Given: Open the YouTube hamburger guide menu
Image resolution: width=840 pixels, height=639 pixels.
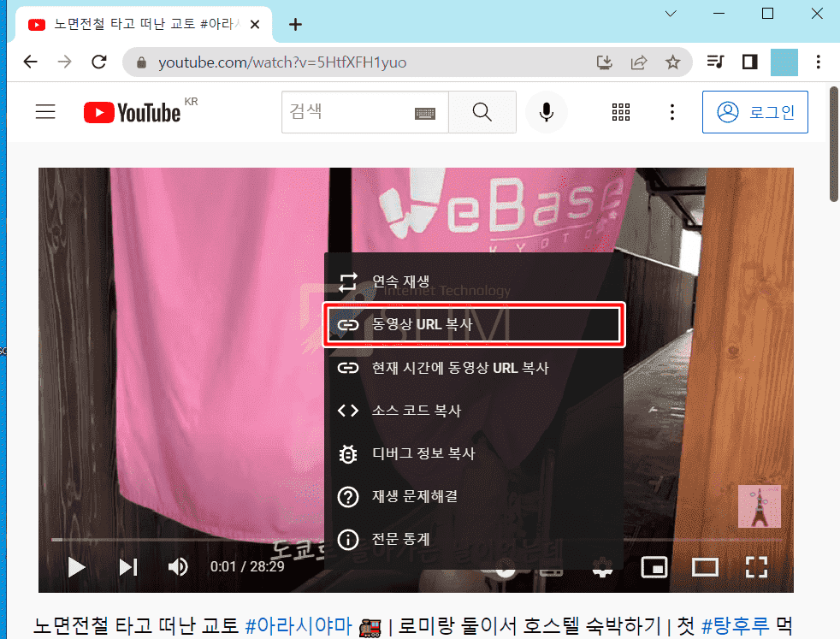Looking at the screenshot, I should click(45, 111).
